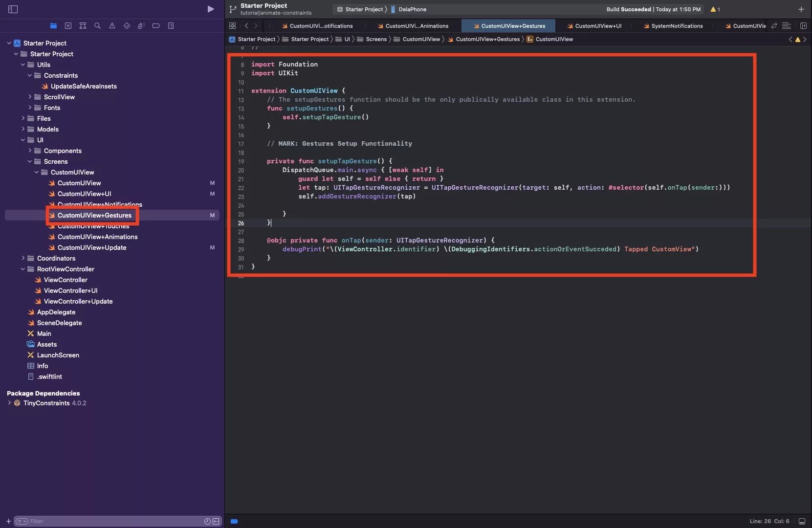Screen dimensions: 812x528
Task: Collapse the top Starter Project root
Action: [9, 43]
